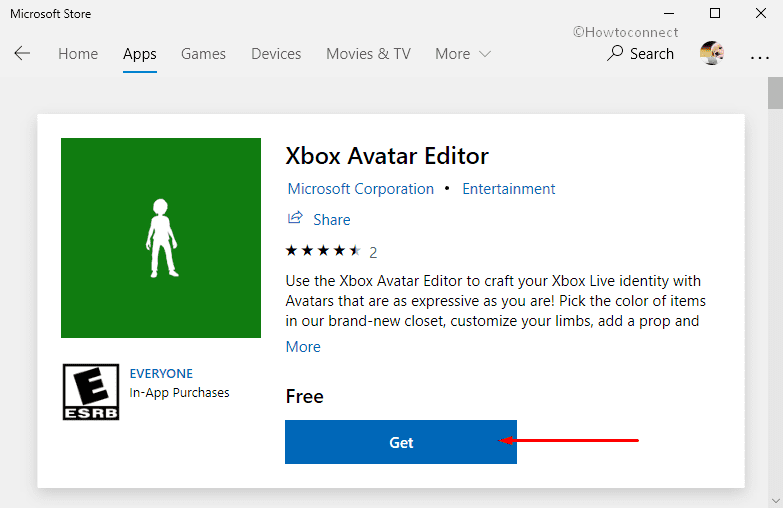Image resolution: width=783 pixels, height=508 pixels.
Task: Click the scrollbar down arrow
Action: [775, 501]
